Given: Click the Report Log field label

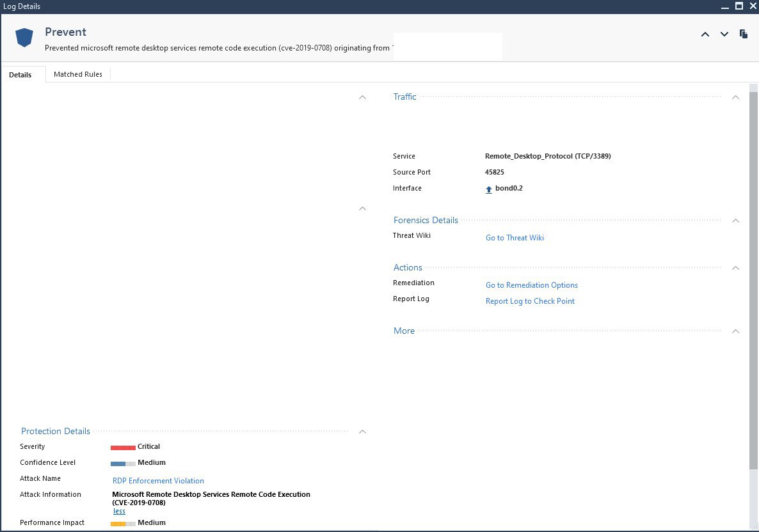Looking at the screenshot, I should tap(411, 299).
